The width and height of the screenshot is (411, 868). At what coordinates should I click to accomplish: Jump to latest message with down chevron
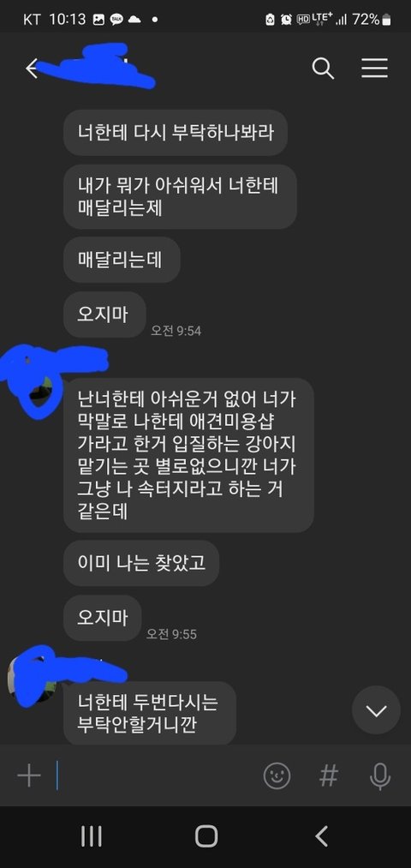pos(376,710)
